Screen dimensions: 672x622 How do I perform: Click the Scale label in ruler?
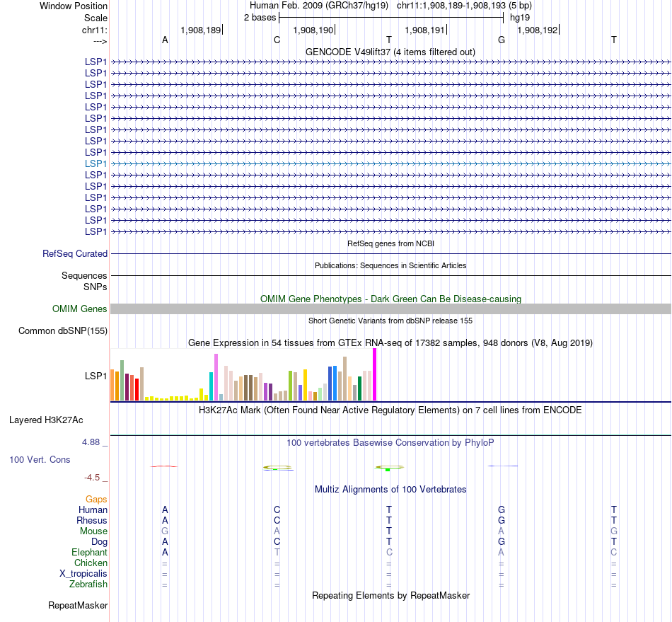pos(95,18)
